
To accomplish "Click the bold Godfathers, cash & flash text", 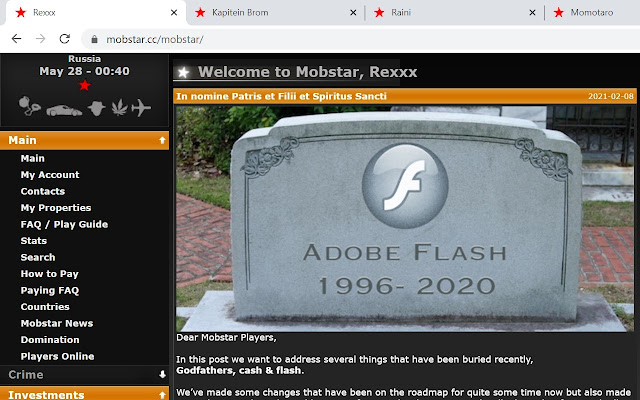I will (x=240, y=371).
